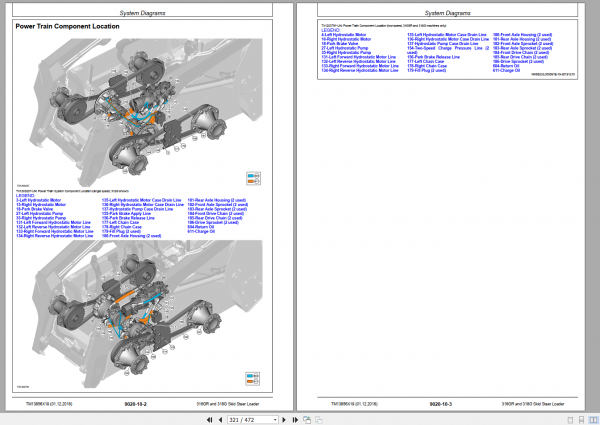Click 180-Front Axle Housing on page 9020-10-2

131,236
